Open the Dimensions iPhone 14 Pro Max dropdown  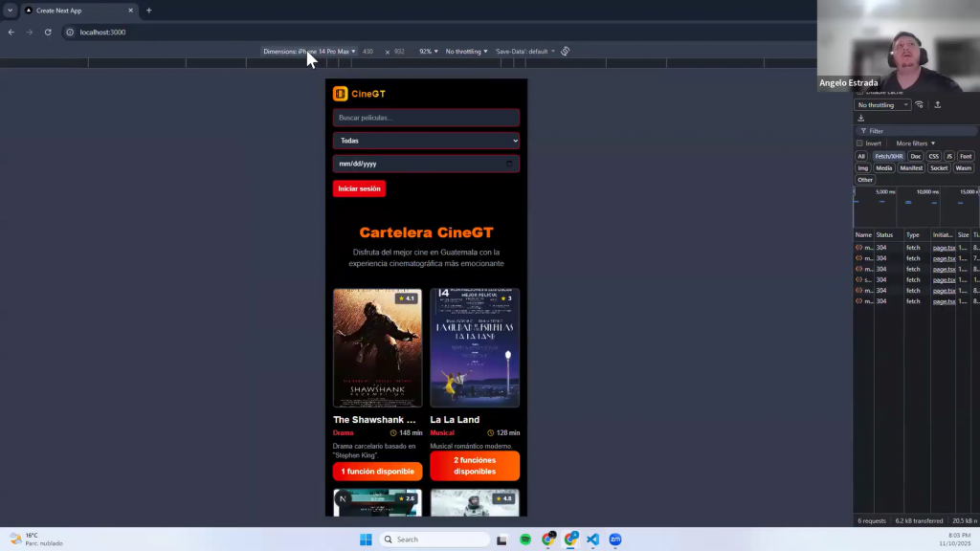point(309,52)
